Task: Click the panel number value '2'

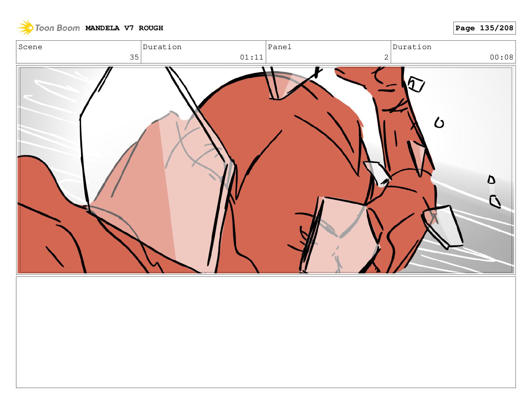Action: pos(386,57)
